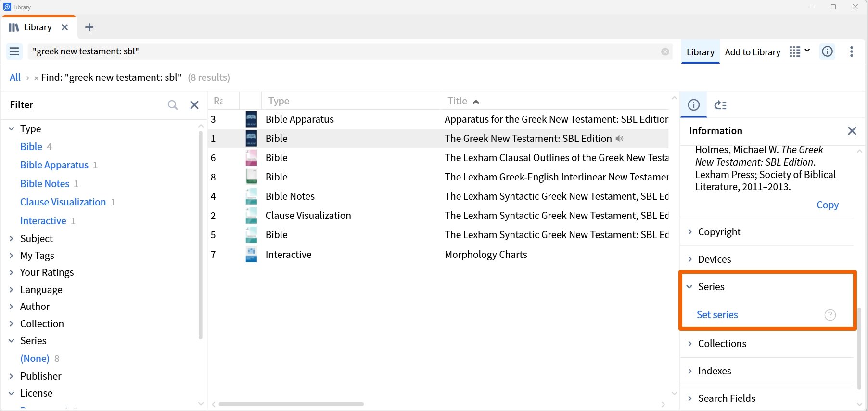Expand the Indexes section

coord(690,371)
